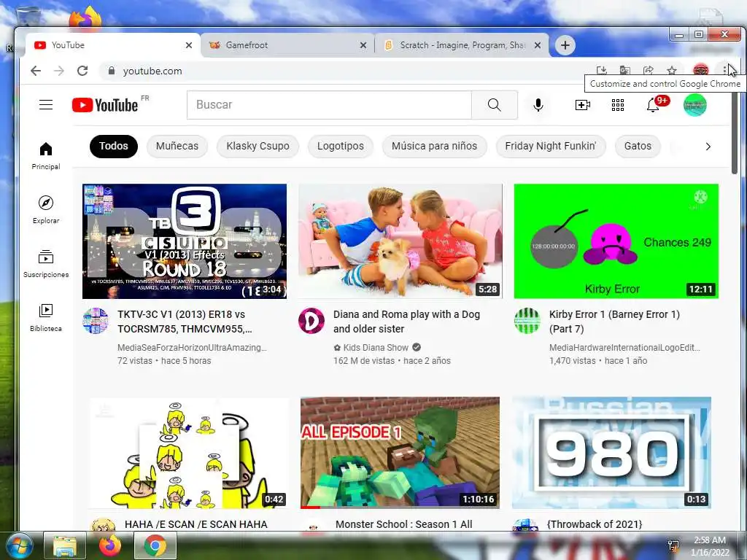Open the Windows Start orb
Viewport: 747px width, 560px height.
point(18,545)
